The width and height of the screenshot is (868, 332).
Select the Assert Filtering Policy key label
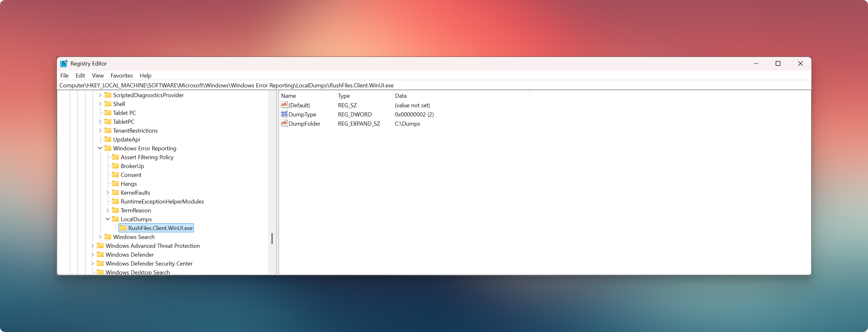147,157
